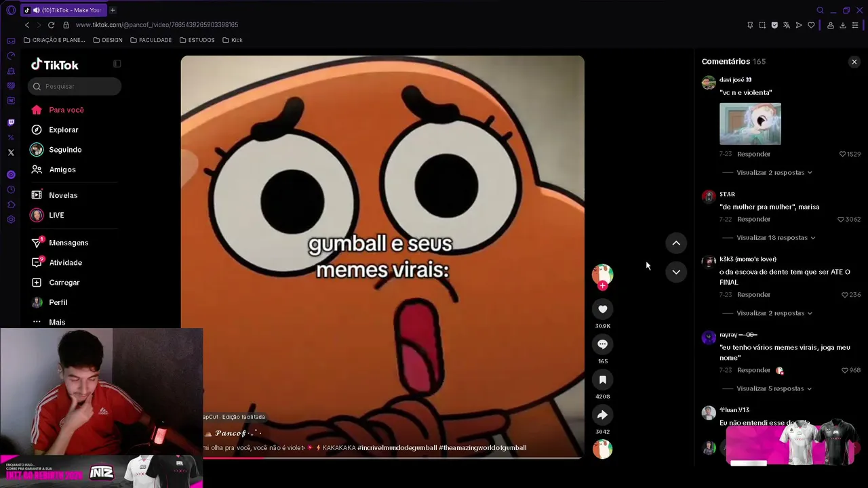Click the browser search tabs magnifier
This screenshot has height=488, width=868.
820,10
